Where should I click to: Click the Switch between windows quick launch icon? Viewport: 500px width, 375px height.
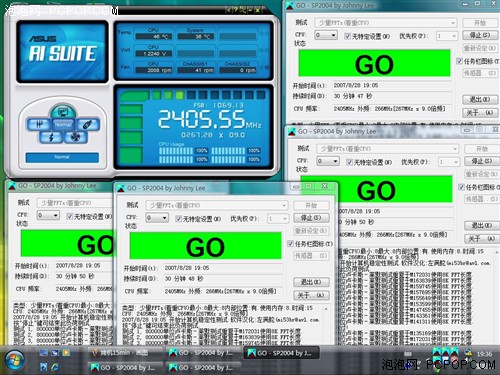(x=55, y=352)
